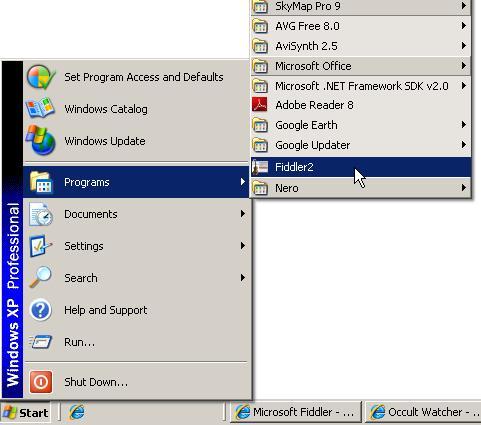
Task: Expand the Settings submenu arrow
Action: point(243,246)
